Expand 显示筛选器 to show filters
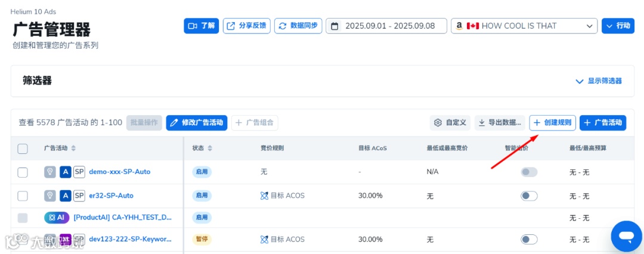The height and width of the screenshot is (254, 644). 599,81
